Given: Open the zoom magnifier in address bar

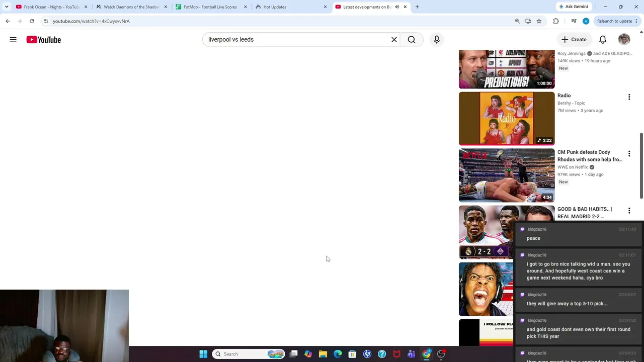Looking at the screenshot, I should [517, 21].
